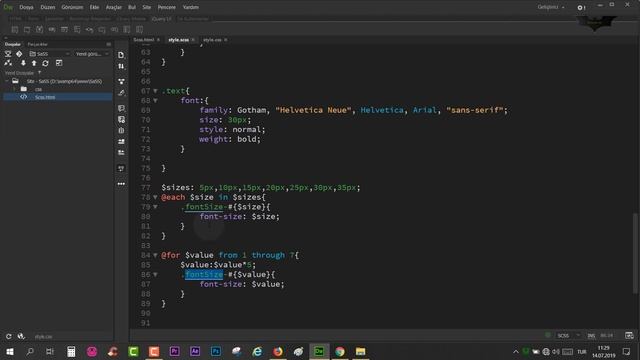This screenshot has width=640, height=360.
Task: Click the globe log icon at Files panel bottom
Action: [x=21, y=337]
